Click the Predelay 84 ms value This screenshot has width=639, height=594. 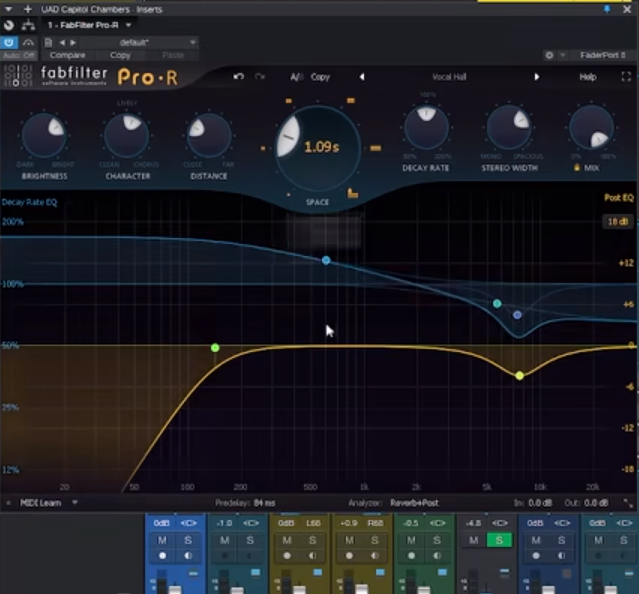pyautogui.click(x=264, y=503)
